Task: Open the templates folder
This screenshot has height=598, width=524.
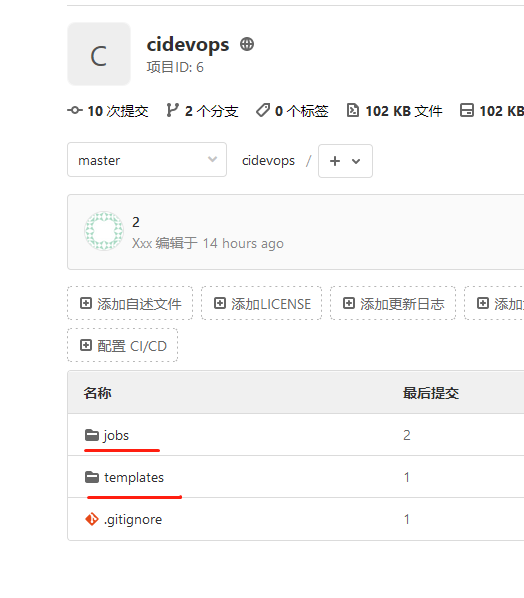Action: coord(134,477)
